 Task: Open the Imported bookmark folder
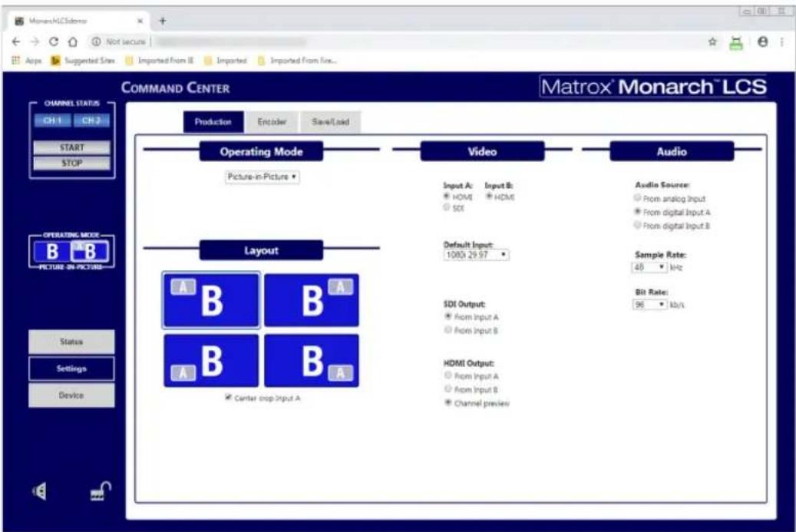click(x=226, y=61)
